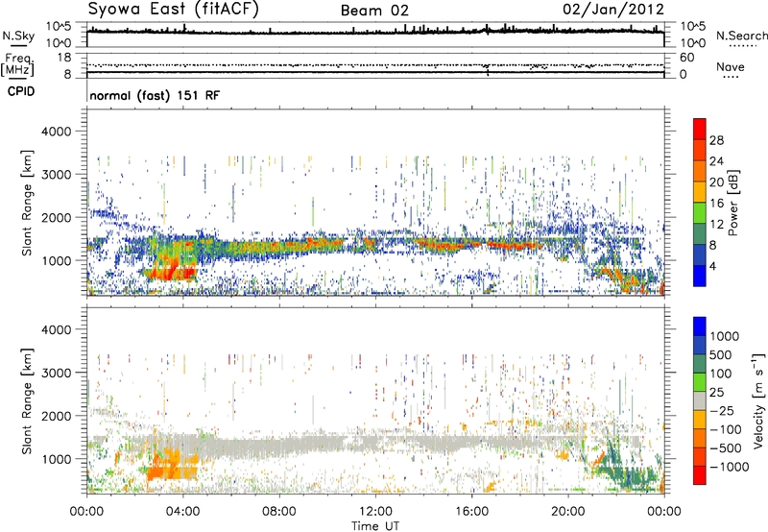Image resolution: width=768 pixels, height=532 pixels.
Task: Click the "4" power colorbar label
Action: tap(712, 266)
